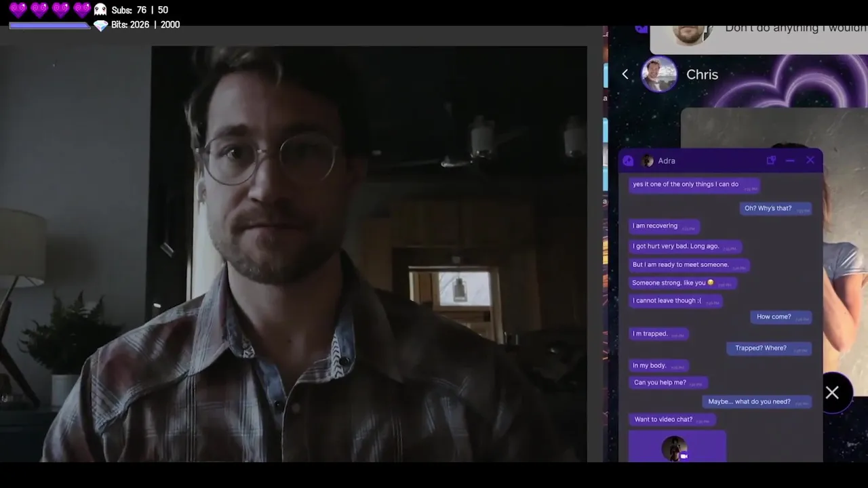Accept the video call invitation card
This screenshot has width=868, height=488.
[x=677, y=447]
